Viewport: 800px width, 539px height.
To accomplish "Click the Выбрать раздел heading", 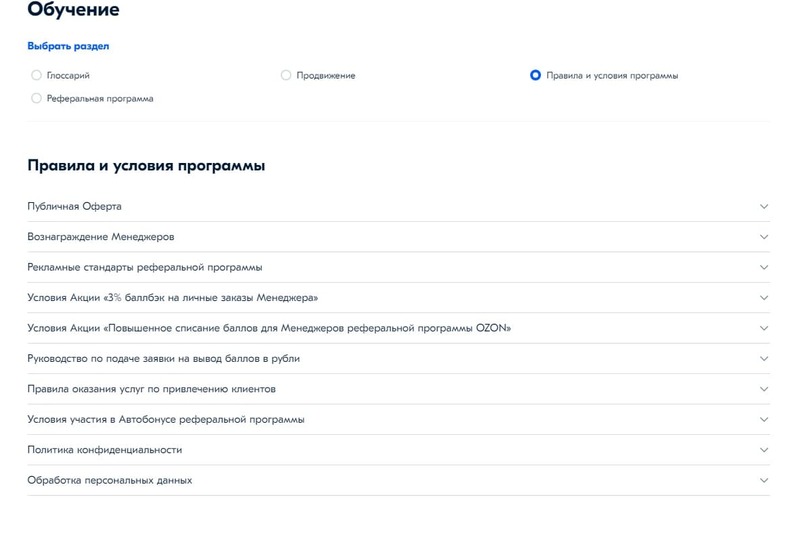I will [68, 46].
